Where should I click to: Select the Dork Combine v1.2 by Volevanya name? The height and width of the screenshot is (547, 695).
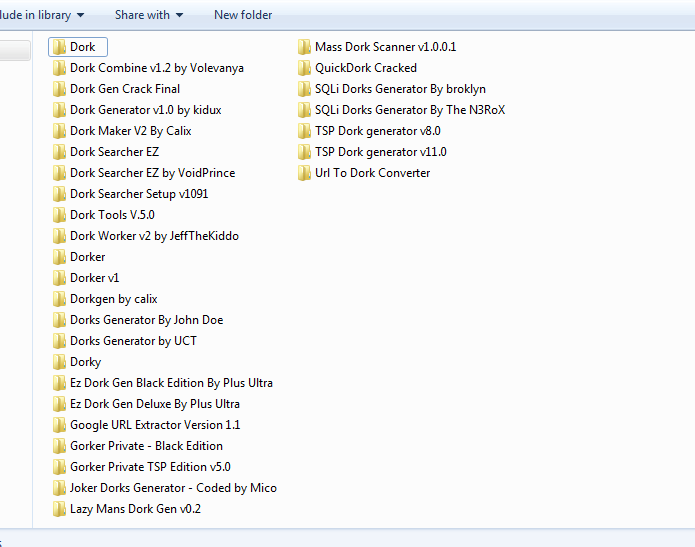coord(156,68)
